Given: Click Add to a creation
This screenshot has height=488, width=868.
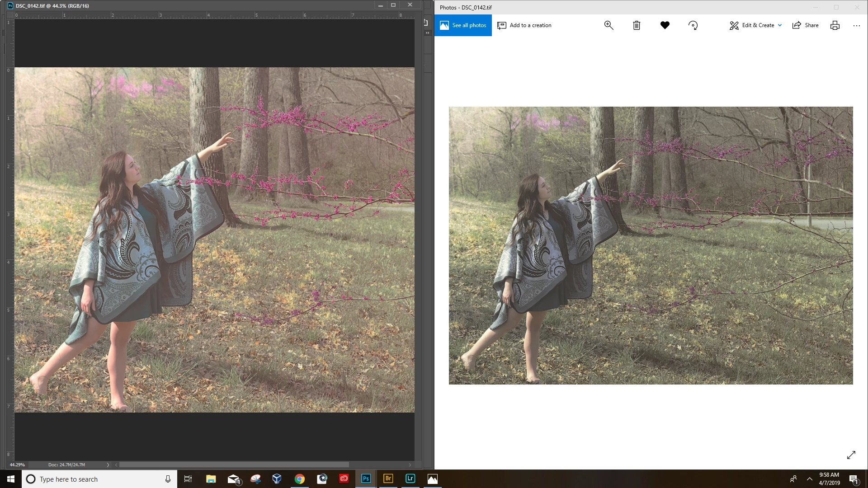Looking at the screenshot, I should (524, 25).
